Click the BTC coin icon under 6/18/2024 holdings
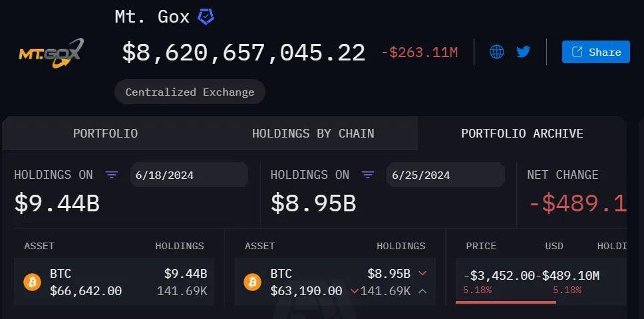Viewport: 644px width, 319px height. click(x=32, y=282)
